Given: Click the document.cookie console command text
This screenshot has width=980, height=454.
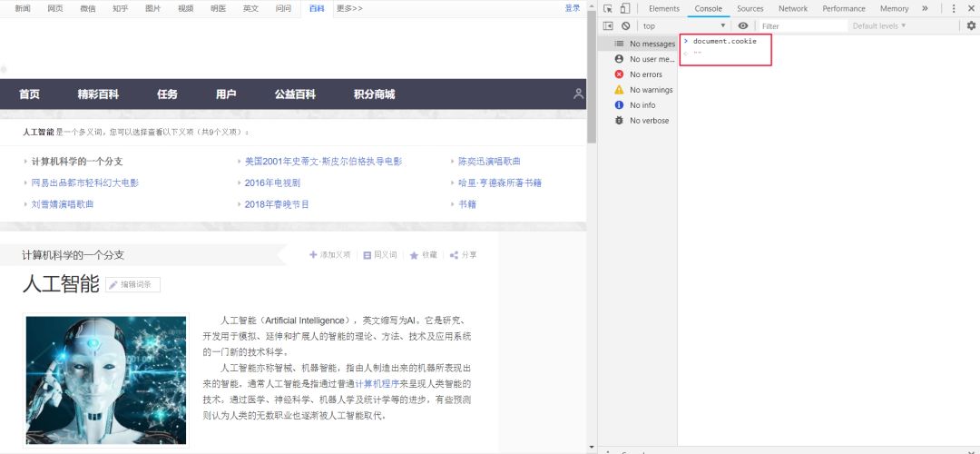Looking at the screenshot, I should [x=724, y=41].
